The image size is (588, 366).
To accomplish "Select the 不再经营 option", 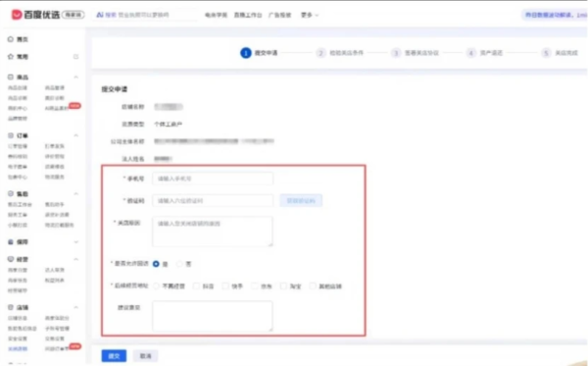I will (x=156, y=287).
